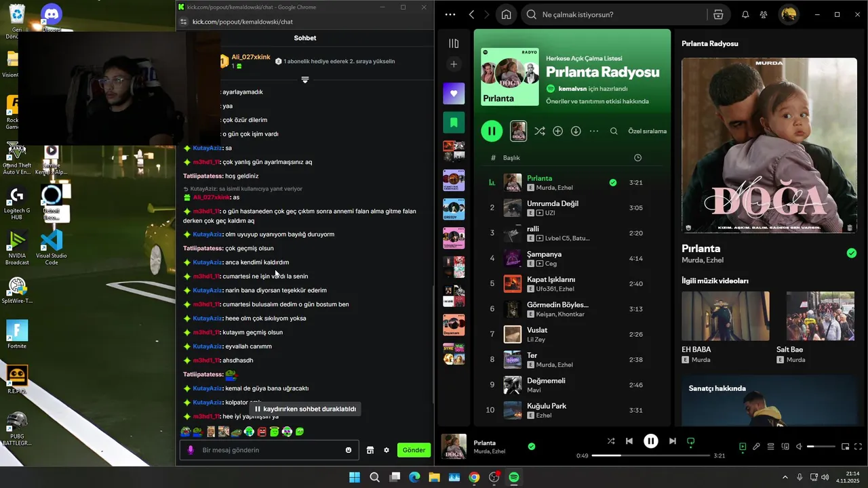Enter Spotify full screen mode

coord(859,447)
